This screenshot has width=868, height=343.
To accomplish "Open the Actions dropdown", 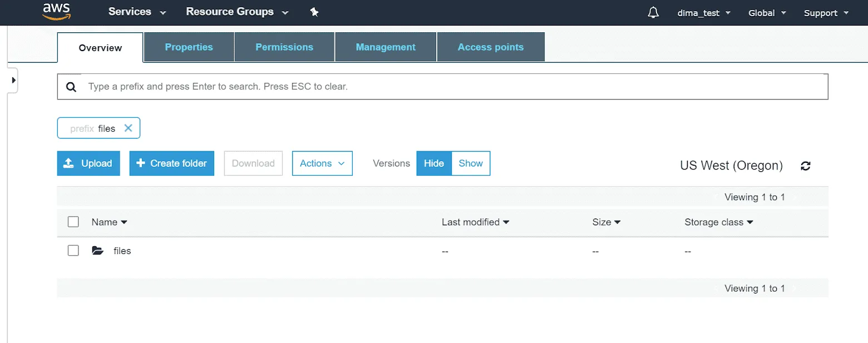I will click(322, 163).
